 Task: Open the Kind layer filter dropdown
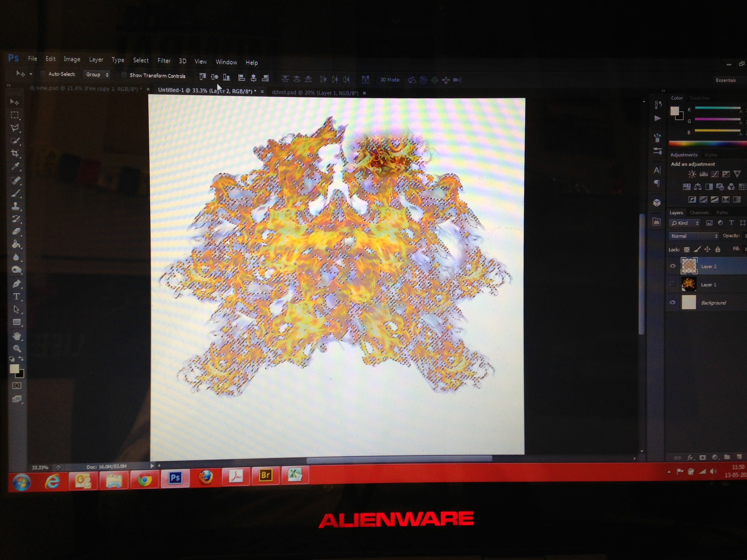(685, 223)
